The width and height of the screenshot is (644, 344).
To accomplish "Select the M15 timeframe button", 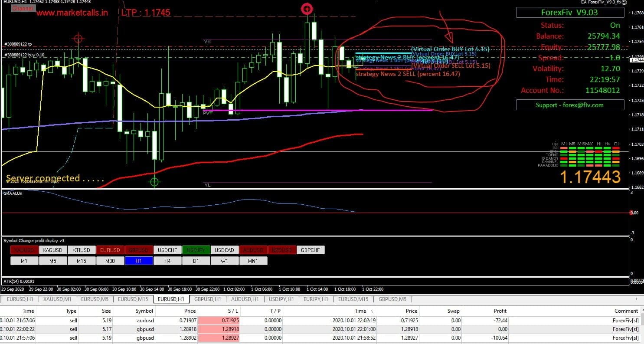I will coord(82,261).
